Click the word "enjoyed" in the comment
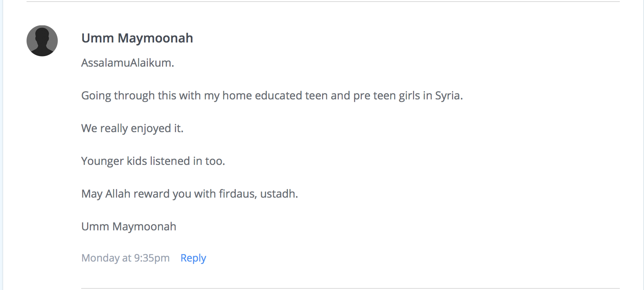Viewport: 644px width, 290px height. pos(151,129)
